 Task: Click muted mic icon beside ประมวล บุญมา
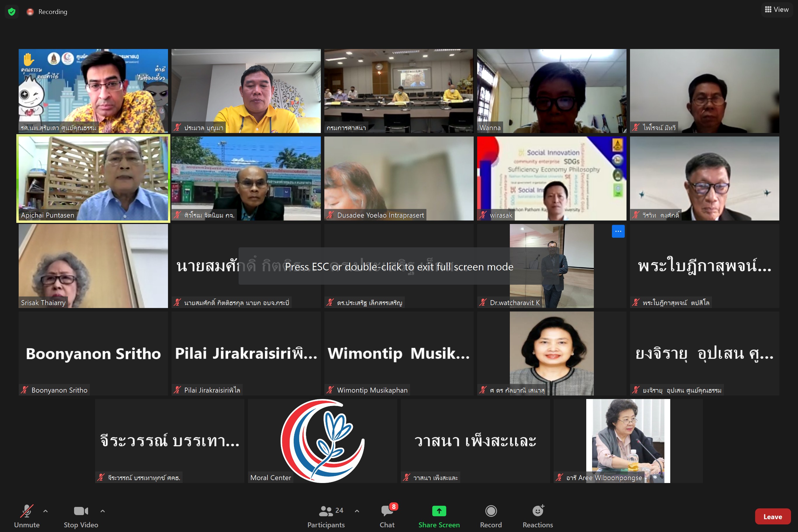point(177,127)
